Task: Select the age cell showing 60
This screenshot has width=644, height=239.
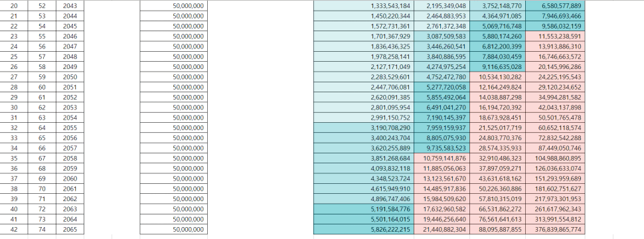Action: [x=42, y=87]
